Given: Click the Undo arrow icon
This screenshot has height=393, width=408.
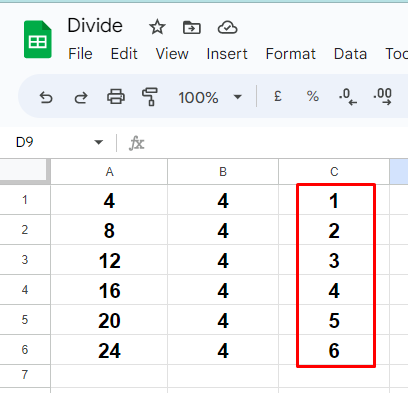Looking at the screenshot, I should click(x=46, y=98).
